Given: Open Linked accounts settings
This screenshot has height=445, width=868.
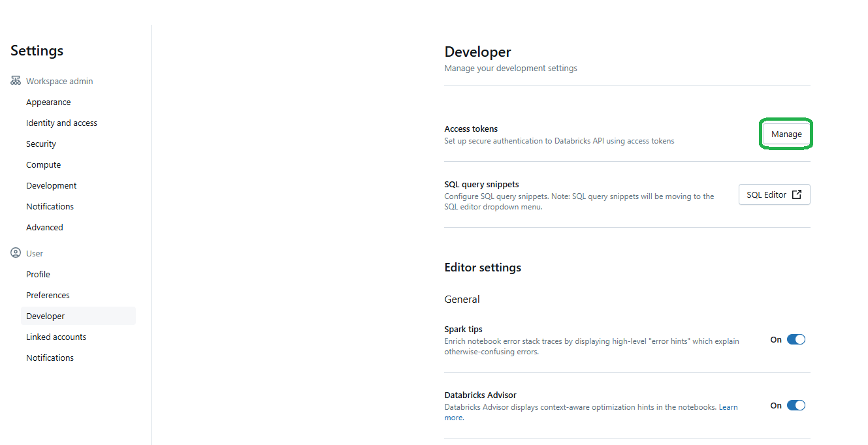Looking at the screenshot, I should [56, 337].
